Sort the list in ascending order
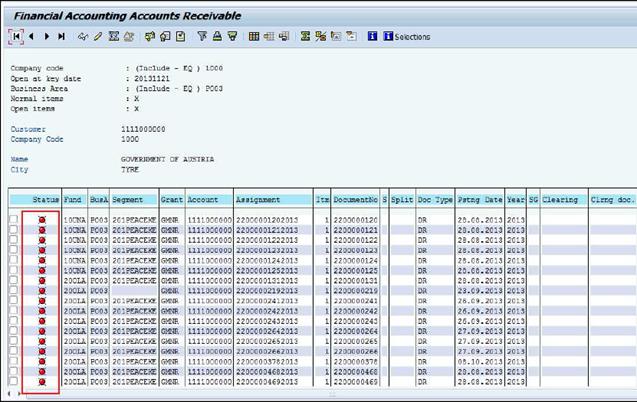Screen dimensions: 637x402 (x=216, y=37)
